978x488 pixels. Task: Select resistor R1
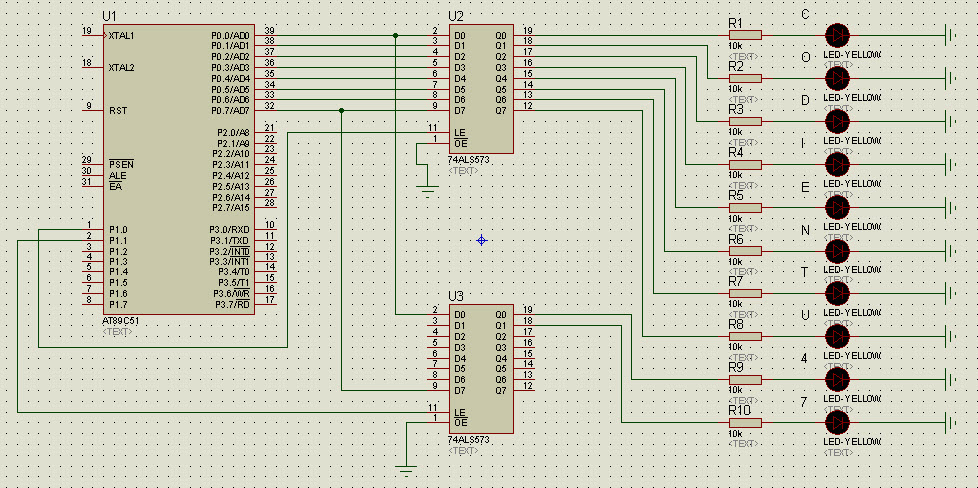[x=745, y=35]
